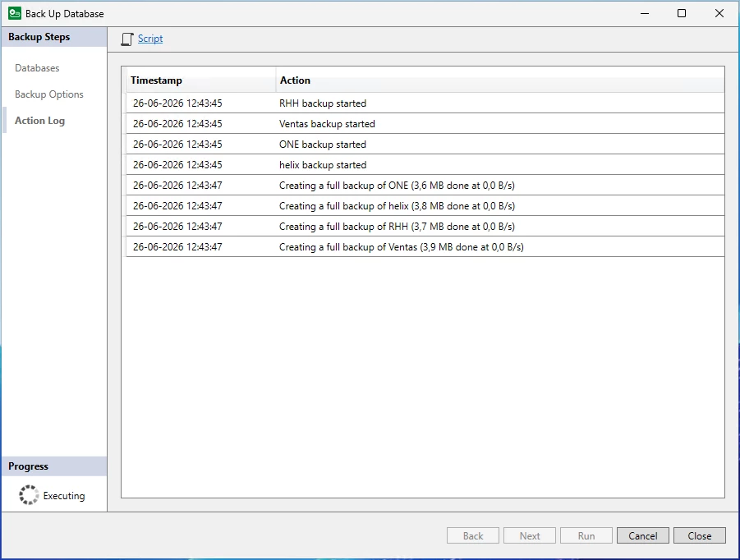Click the Executing status text
Viewport: 740px width, 560px height.
coord(64,496)
